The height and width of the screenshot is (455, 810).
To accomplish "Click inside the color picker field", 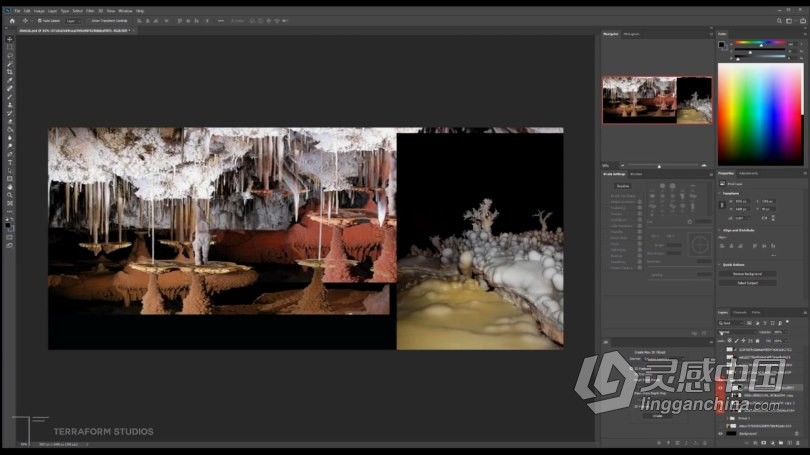I will [x=758, y=112].
